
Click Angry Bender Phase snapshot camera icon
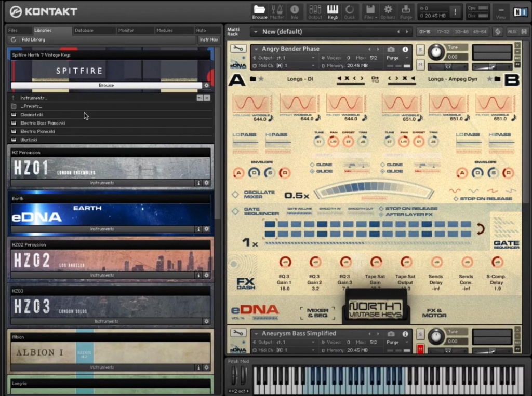coord(391,49)
